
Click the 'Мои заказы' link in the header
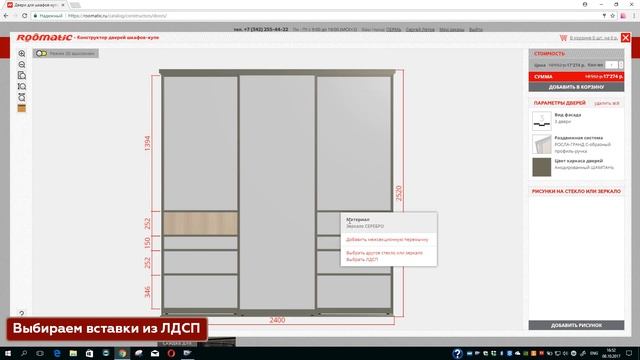coord(451,29)
